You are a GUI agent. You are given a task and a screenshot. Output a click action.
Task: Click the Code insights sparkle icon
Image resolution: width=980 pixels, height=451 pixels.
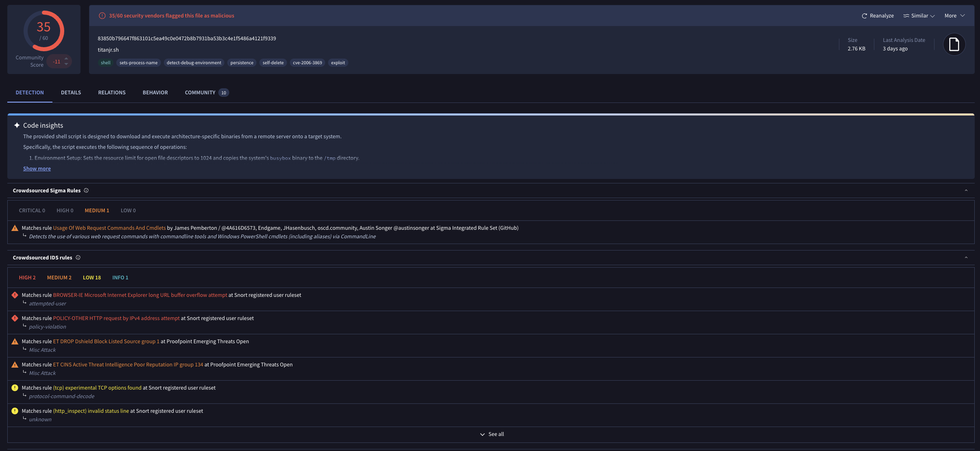17,125
